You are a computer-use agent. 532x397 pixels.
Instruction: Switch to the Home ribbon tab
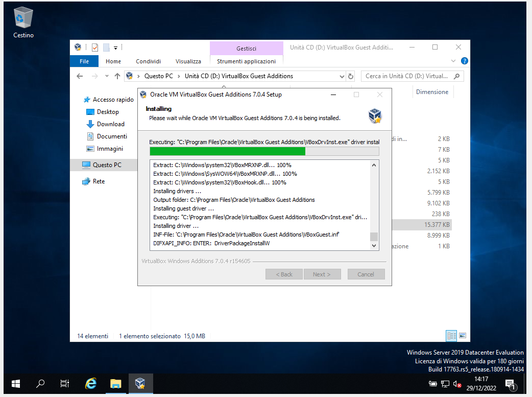(x=113, y=61)
